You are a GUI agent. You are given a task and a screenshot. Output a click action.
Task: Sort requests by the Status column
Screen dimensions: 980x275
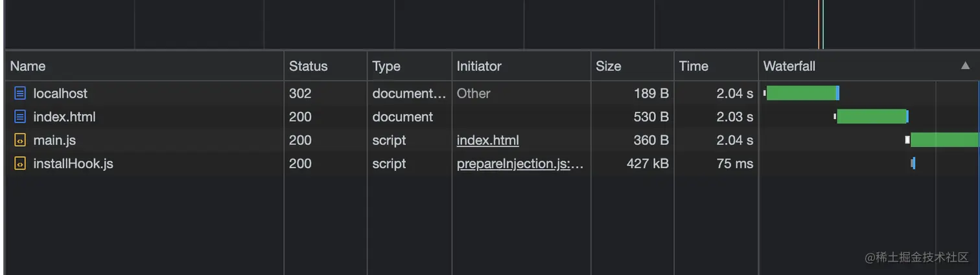308,66
